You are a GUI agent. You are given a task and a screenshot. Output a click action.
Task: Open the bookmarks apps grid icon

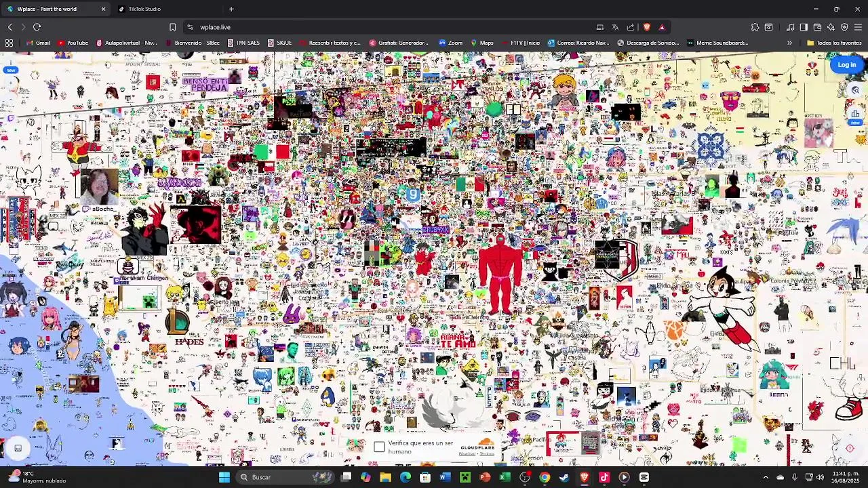pyautogui.click(x=9, y=43)
